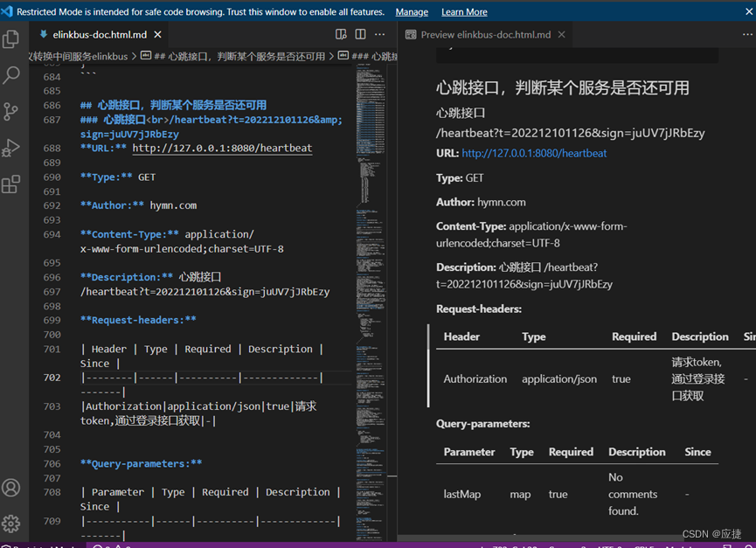Screen dimensions: 756x548
Task: Click the VS Code logo in the banner
Action: click(x=7, y=11)
